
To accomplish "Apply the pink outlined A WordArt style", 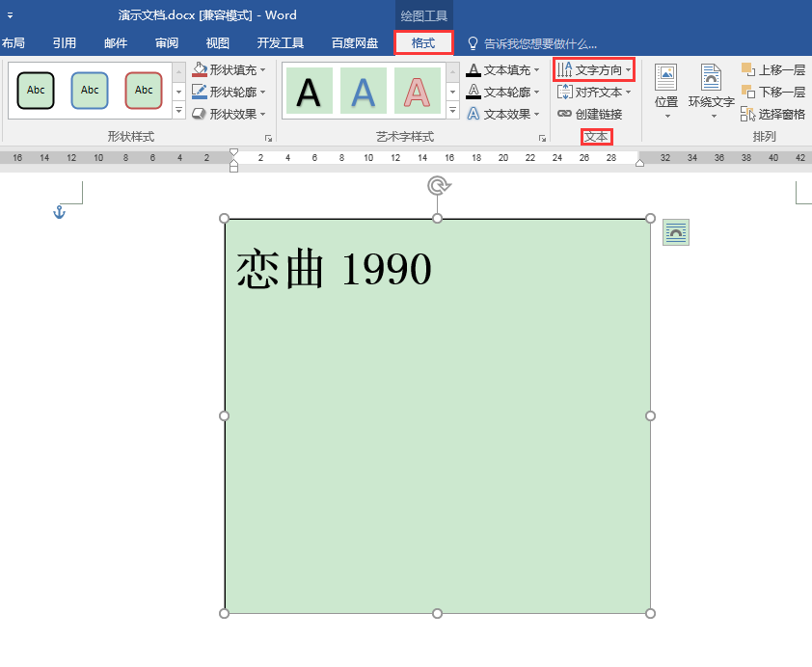I will click(417, 91).
